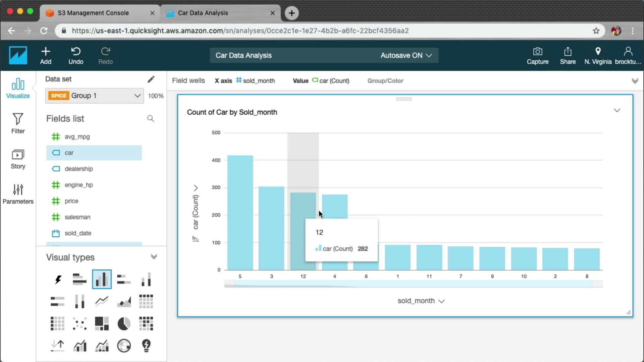The height and width of the screenshot is (362, 644).
Task: Toggle the Autosave ON setting
Action: pyautogui.click(x=406, y=55)
